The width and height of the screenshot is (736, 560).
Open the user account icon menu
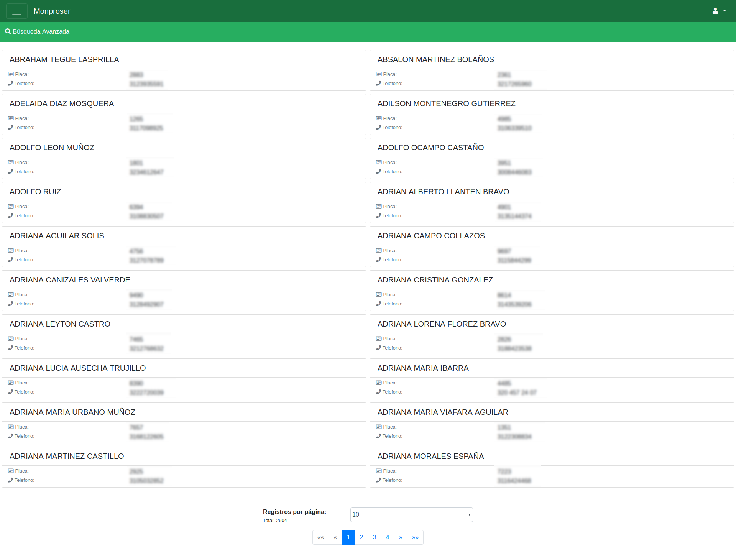(715, 11)
